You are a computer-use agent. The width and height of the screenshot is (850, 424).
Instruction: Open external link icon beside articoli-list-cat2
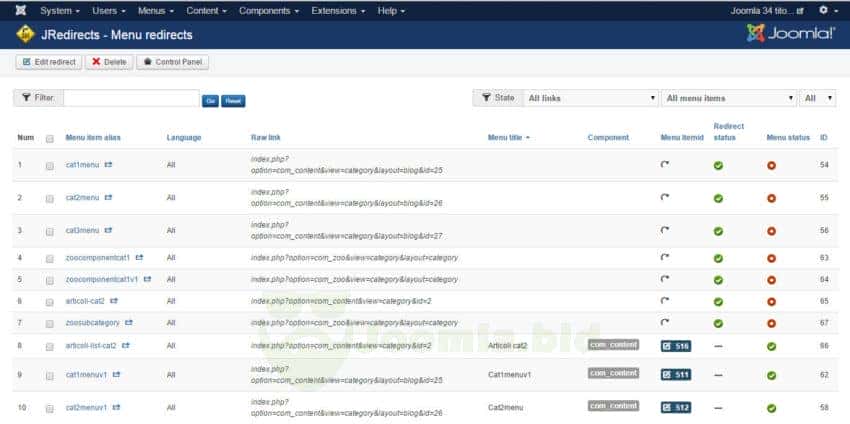click(x=126, y=345)
